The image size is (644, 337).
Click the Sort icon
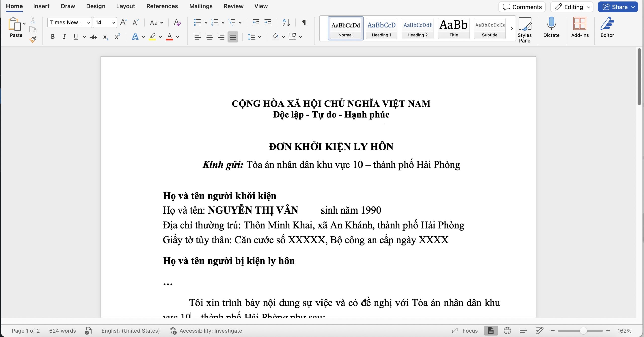tap(286, 22)
